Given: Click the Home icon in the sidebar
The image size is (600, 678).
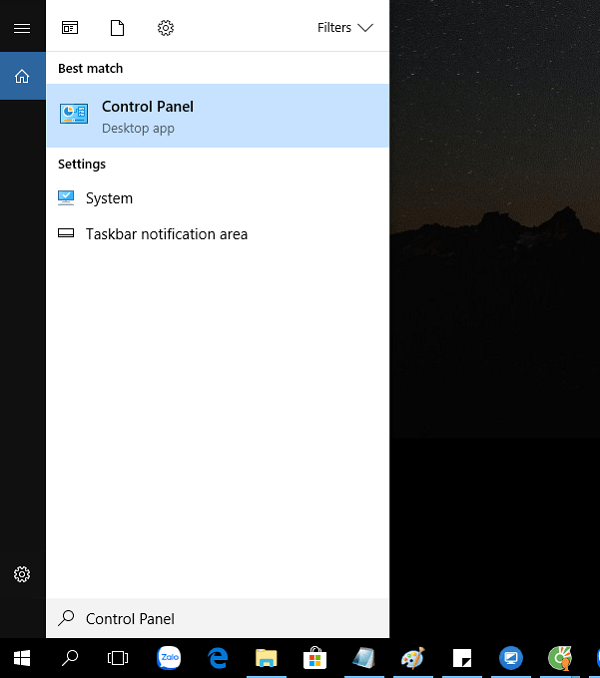Looking at the screenshot, I should 22,76.
